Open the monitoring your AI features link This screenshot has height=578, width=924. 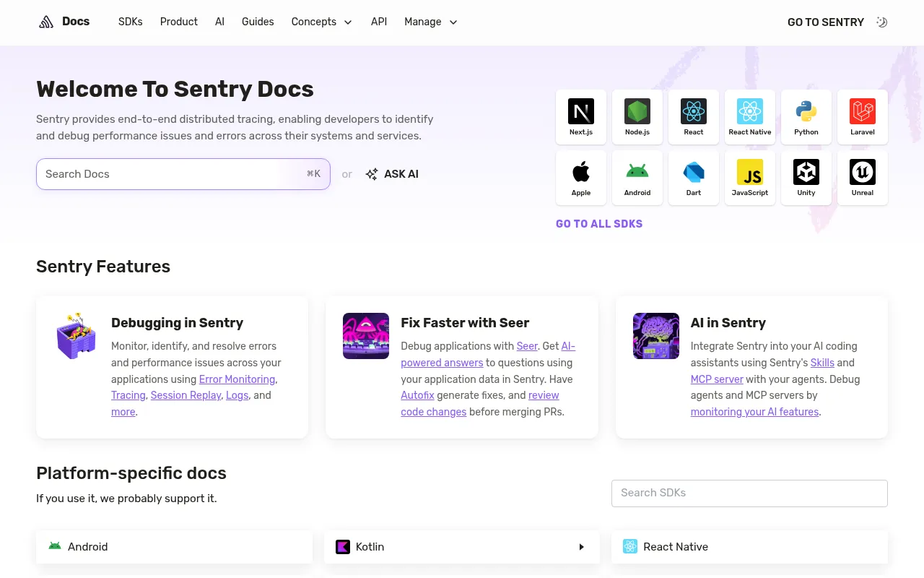pyautogui.click(x=754, y=412)
